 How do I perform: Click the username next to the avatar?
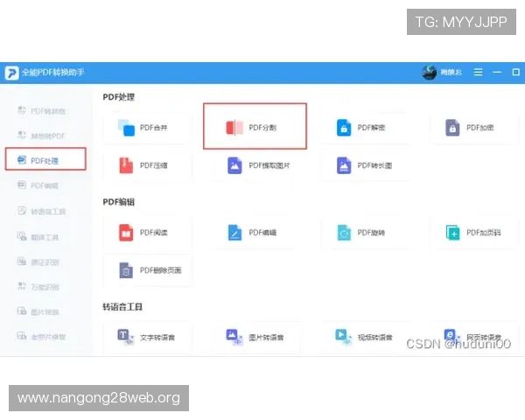point(451,73)
